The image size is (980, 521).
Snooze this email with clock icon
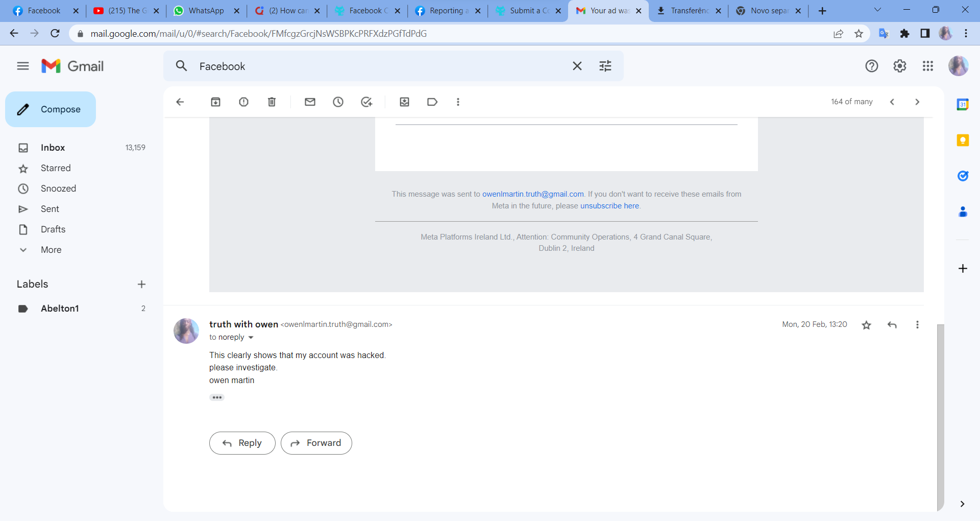pos(338,102)
